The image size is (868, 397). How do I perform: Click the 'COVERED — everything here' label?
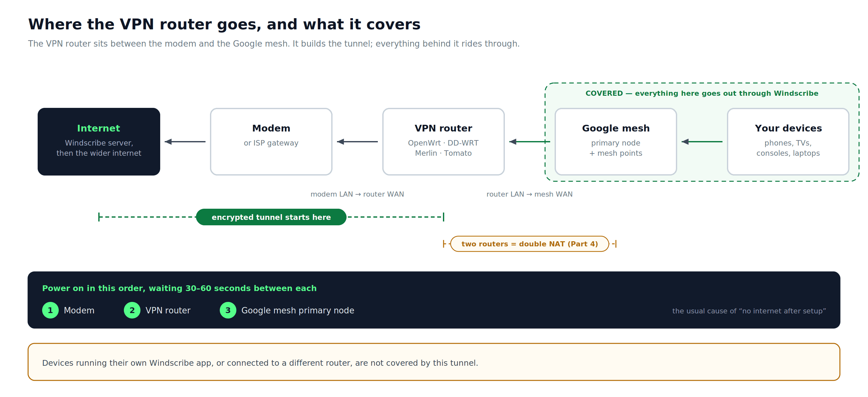(702, 94)
